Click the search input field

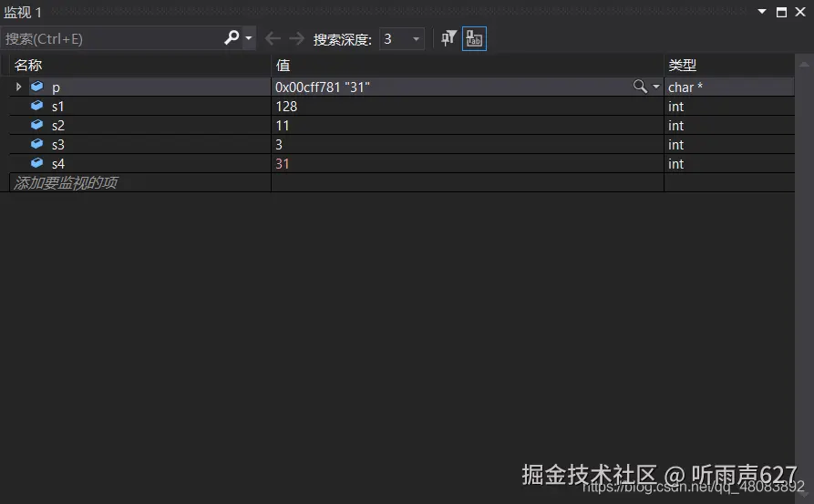[x=111, y=38]
